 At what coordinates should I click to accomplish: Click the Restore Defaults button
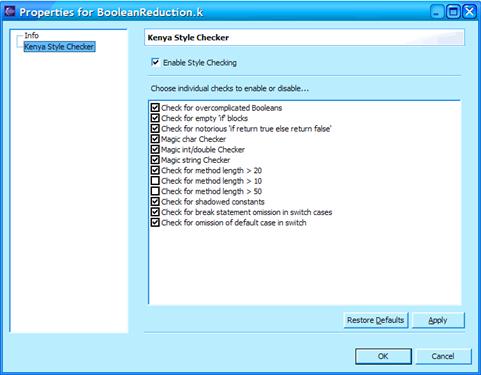(376, 320)
